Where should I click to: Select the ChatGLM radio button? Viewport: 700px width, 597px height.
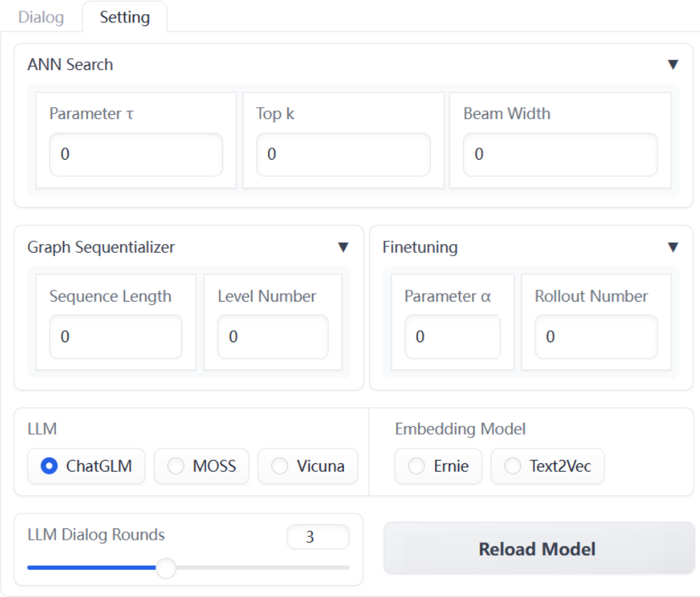pyautogui.click(x=49, y=466)
